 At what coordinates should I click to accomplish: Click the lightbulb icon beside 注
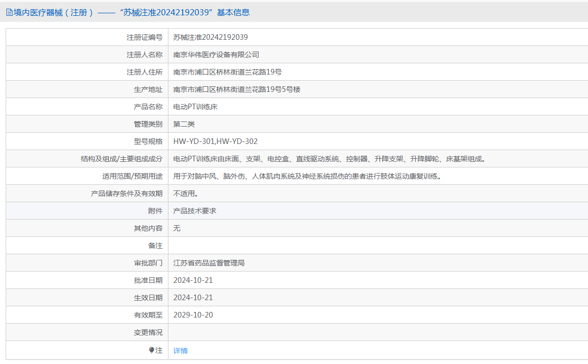(152, 350)
